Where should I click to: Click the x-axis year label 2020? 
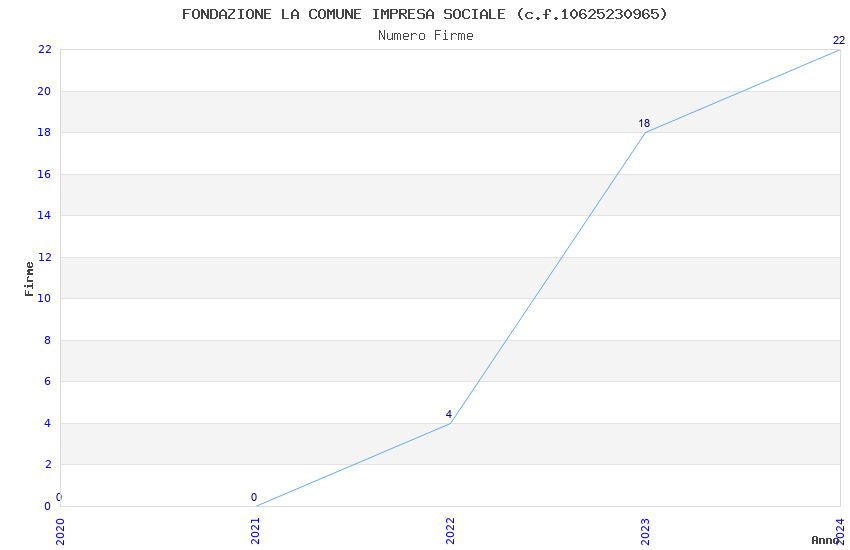pyautogui.click(x=60, y=531)
